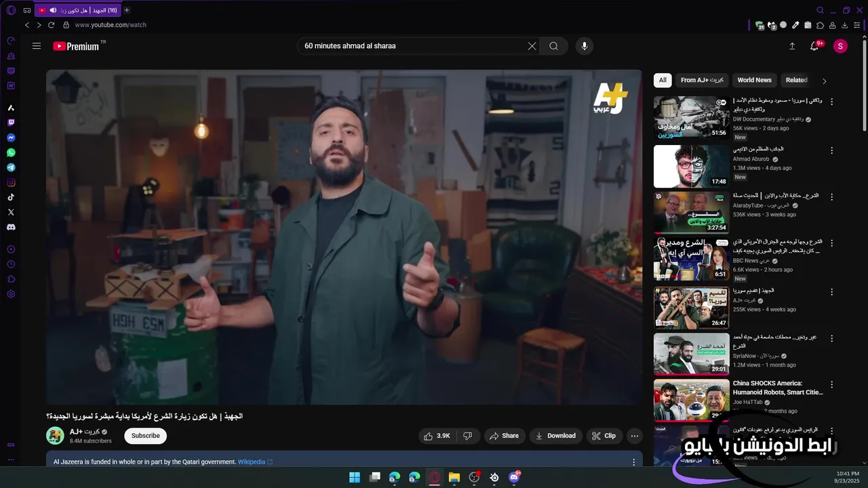Open the DW Documentary 51:56 thumbnail
This screenshot has height=488, width=868.
coord(691,117)
